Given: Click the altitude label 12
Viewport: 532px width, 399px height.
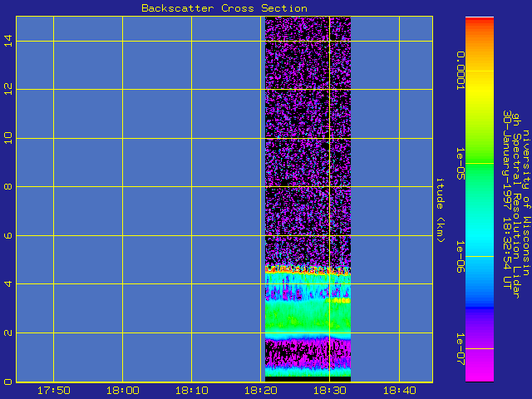Looking at the screenshot, I should 8,89.
